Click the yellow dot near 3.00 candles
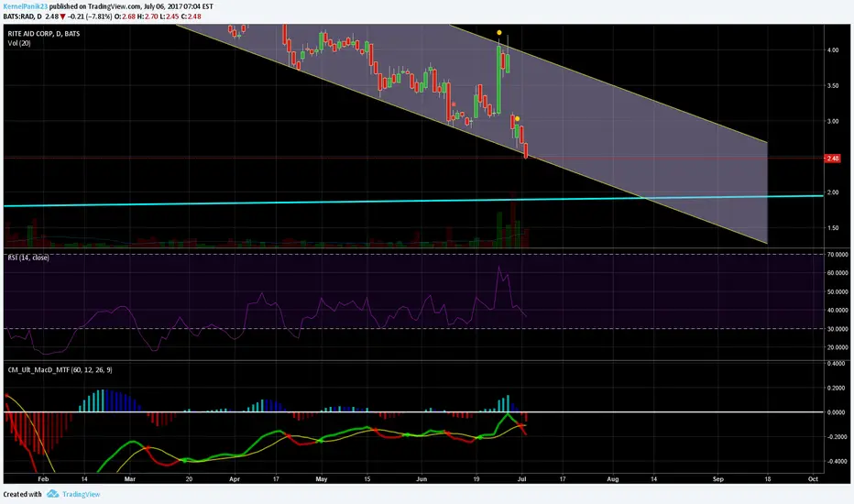 click(x=518, y=119)
